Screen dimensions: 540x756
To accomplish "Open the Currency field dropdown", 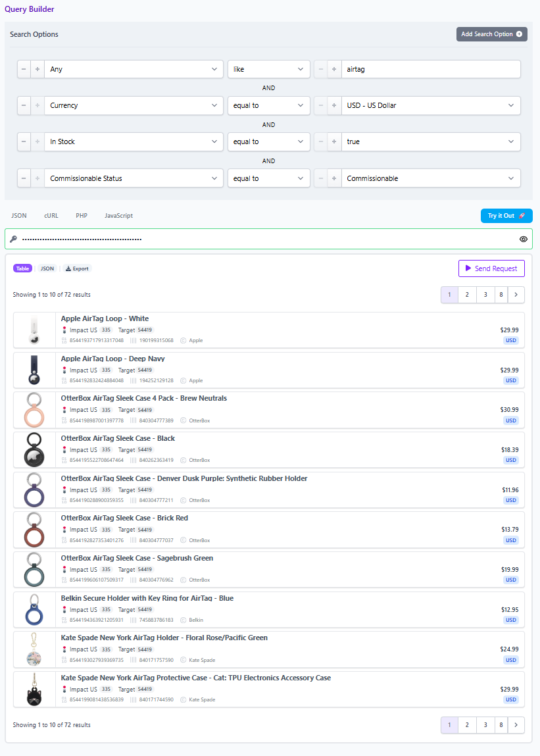I will pyautogui.click(x=134, y=105).
